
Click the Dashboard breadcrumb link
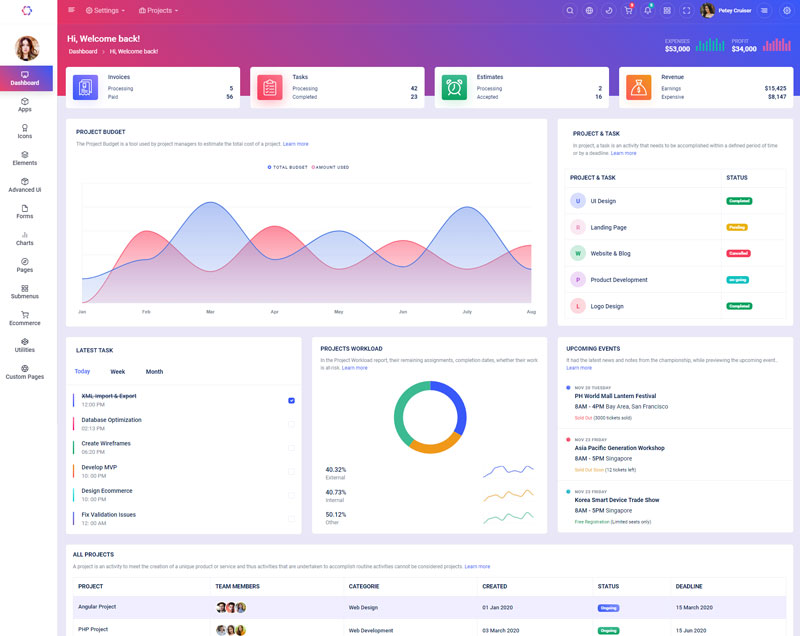coord(83,51)
